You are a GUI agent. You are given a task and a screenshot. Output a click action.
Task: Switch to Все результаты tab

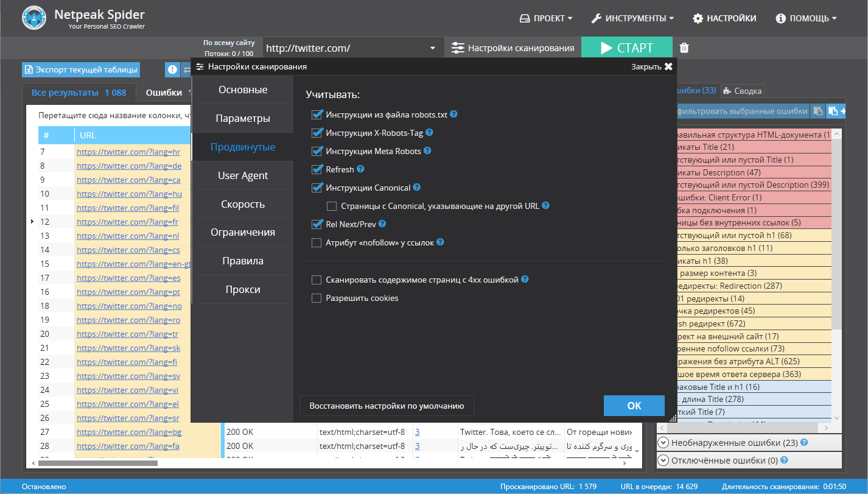pyautogui.click(x=79, y=93)
